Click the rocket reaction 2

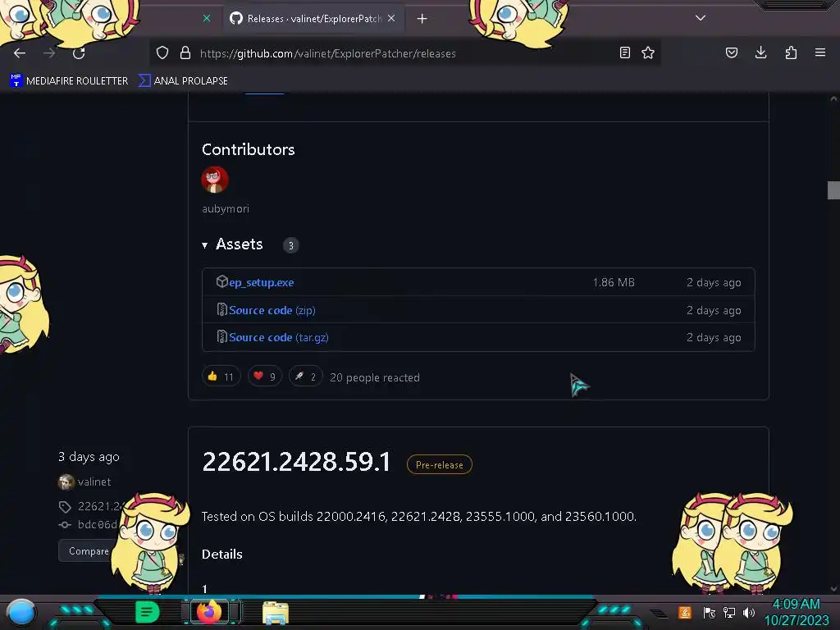click(x=305, y=377)
